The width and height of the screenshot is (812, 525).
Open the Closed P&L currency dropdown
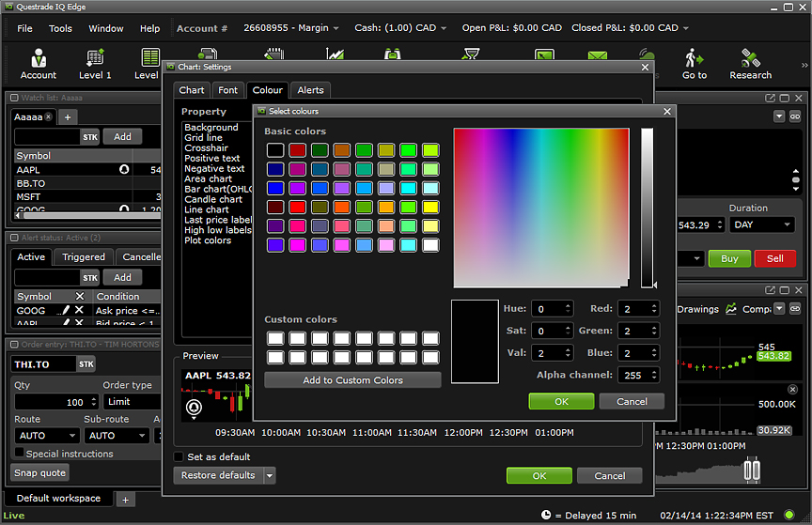(x=686, y=28)
